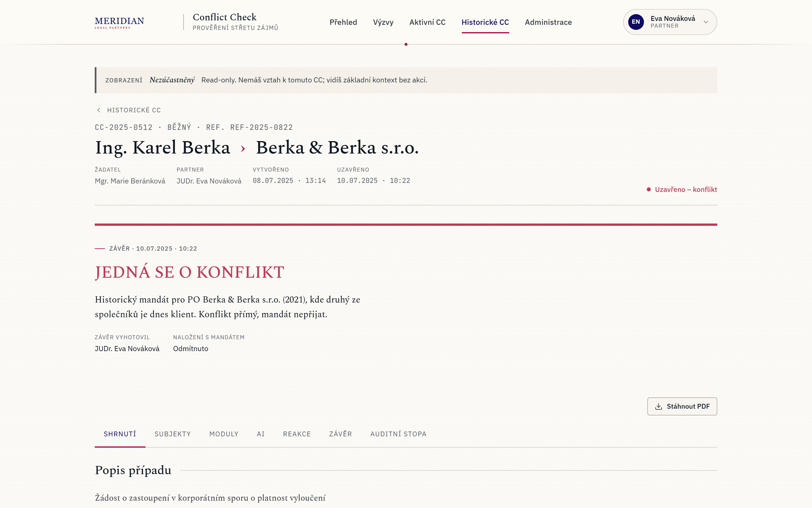The width and height of the screenshot is (812, 508).
Task: Click the Uzavřeno – konflikt status
Action: click(681, 189)
